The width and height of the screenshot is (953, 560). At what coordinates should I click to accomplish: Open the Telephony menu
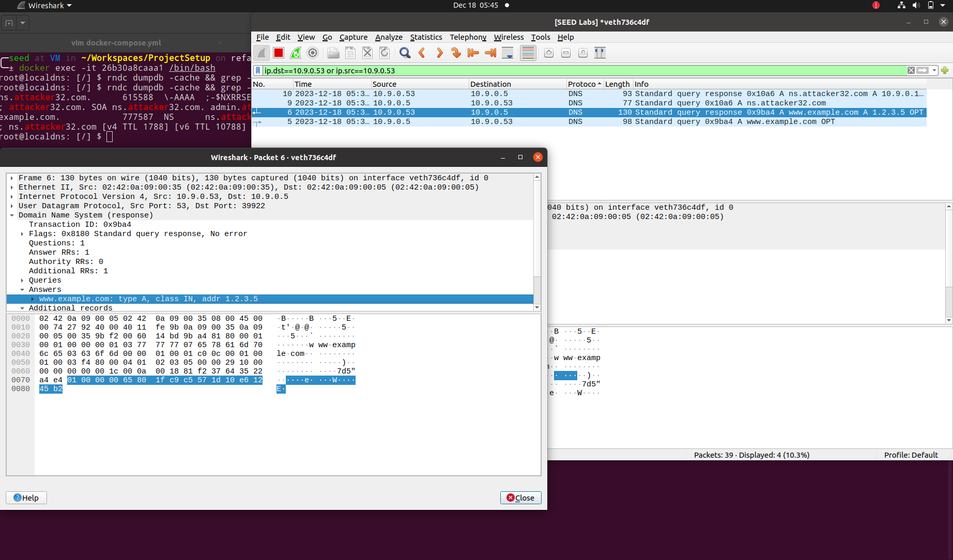click(x=468, y=37)
